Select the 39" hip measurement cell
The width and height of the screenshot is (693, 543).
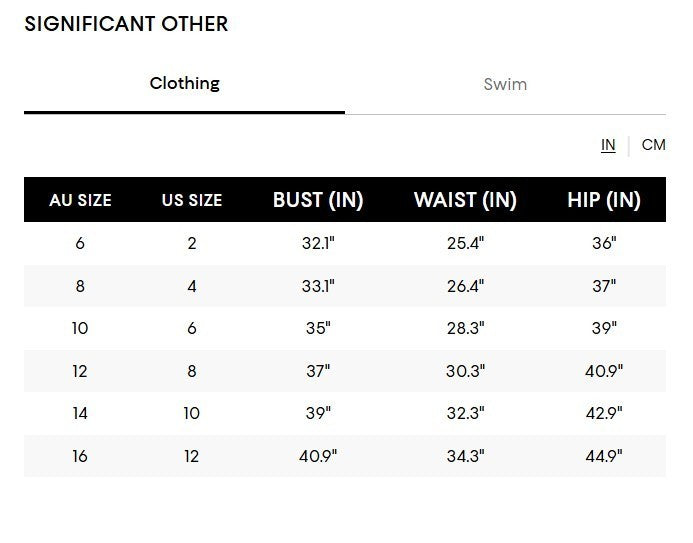pos(604,328)
